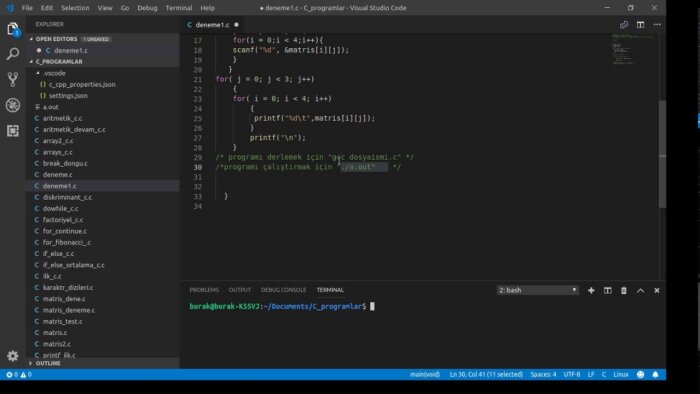
Task: Open matris2.c file
Action: (103, 344)
